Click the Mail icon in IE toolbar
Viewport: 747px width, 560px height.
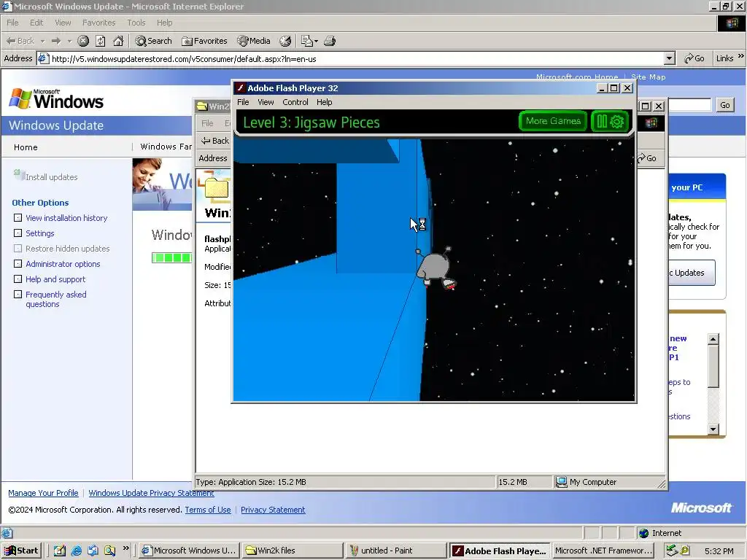(307, 41)
